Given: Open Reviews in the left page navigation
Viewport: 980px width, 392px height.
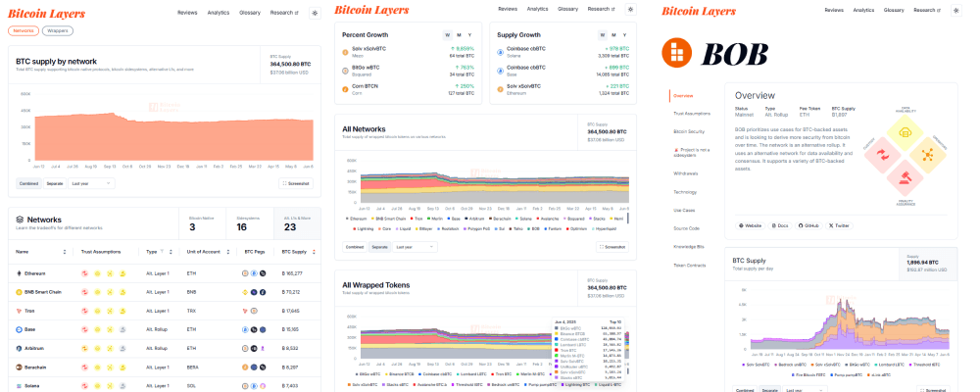Looking at the screenshot, I should coord(187,13).
